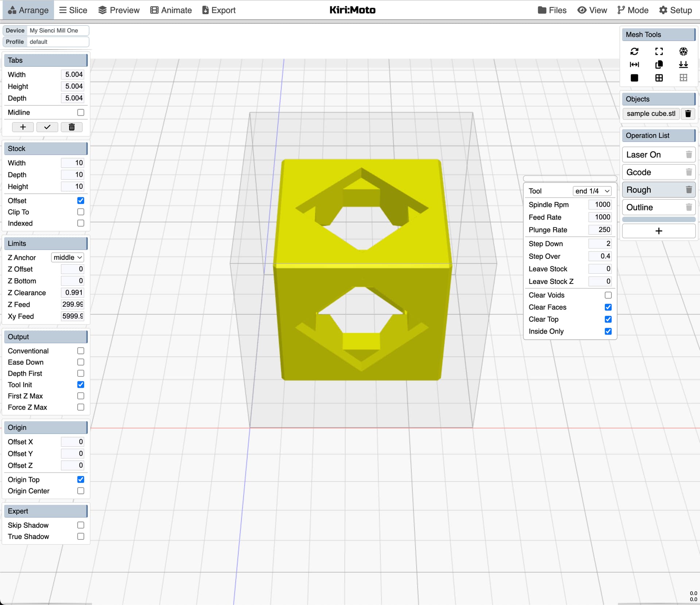Duplicate the selected object via Mesh Tools

point(659,65)
